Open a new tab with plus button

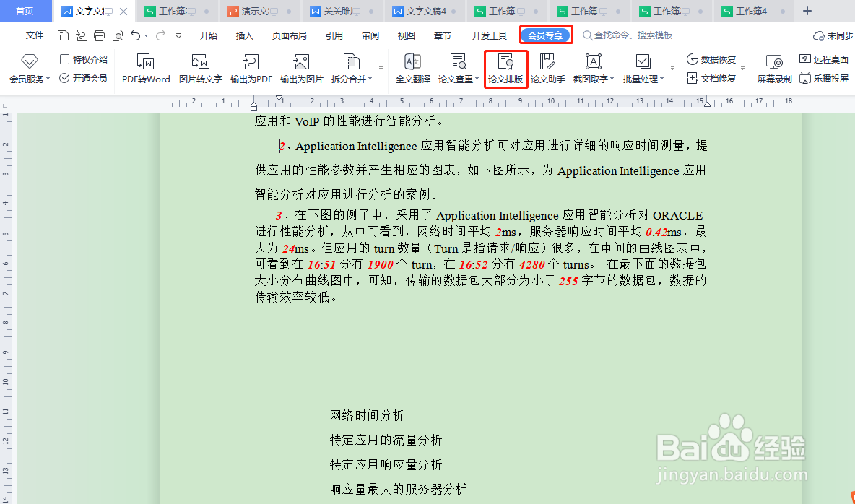point(807,11)
